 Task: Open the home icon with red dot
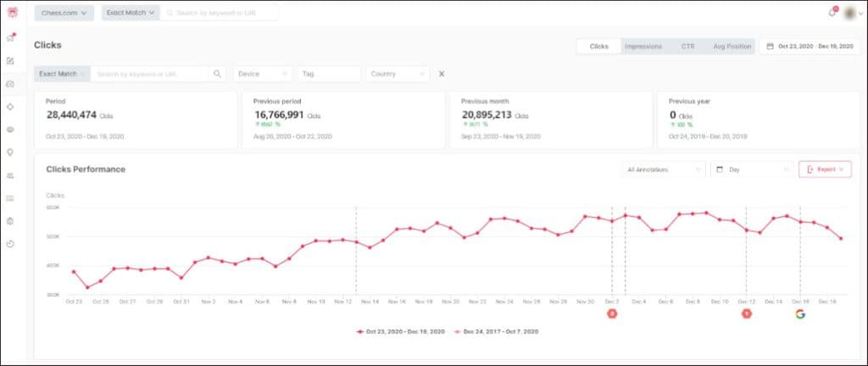point(10,37)
